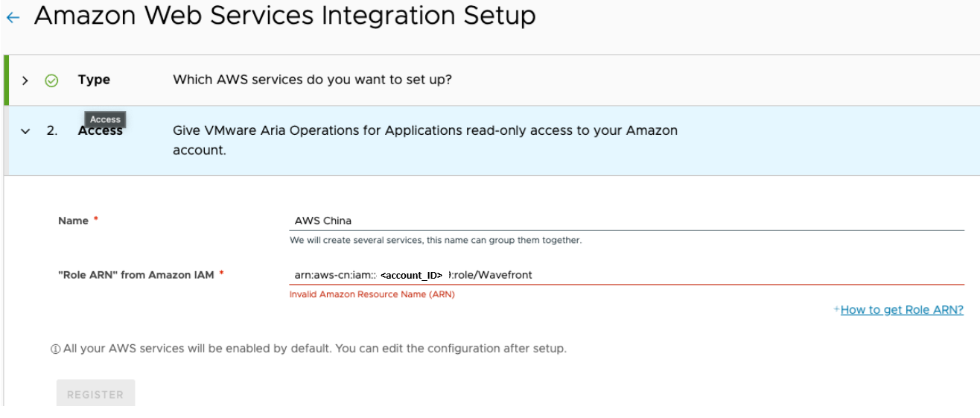Select the Type step heading
This screenshot has width=980, height=418.
94,80
